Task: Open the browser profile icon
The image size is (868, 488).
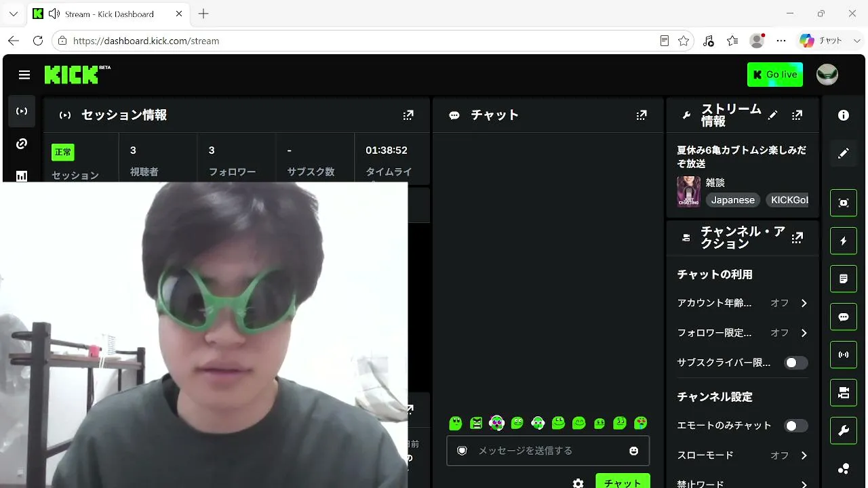Action: tap(757, 41)
